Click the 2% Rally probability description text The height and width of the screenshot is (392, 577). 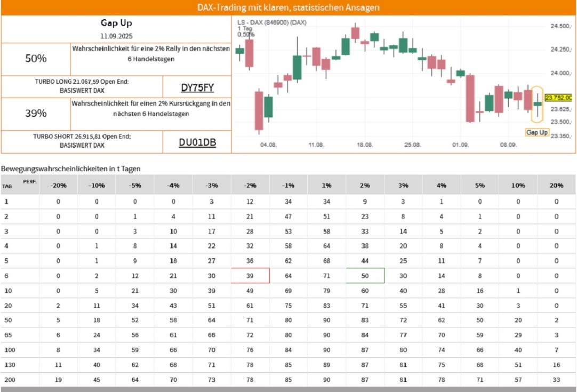tap(151, 54)
